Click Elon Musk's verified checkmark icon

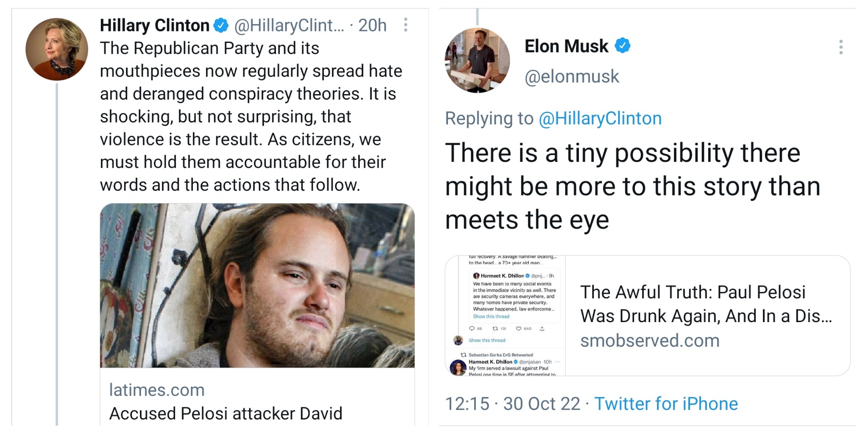click(622, 45)
